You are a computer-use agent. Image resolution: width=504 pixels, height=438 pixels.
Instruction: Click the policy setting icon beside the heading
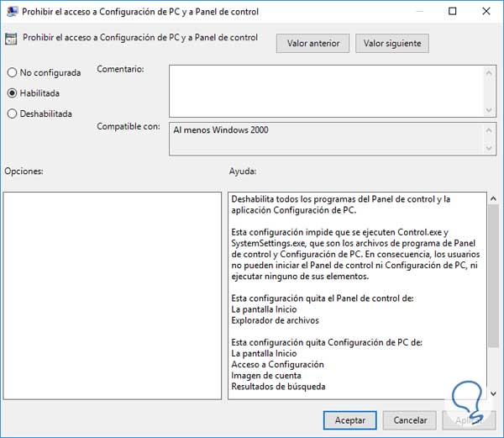pos(12,39)
